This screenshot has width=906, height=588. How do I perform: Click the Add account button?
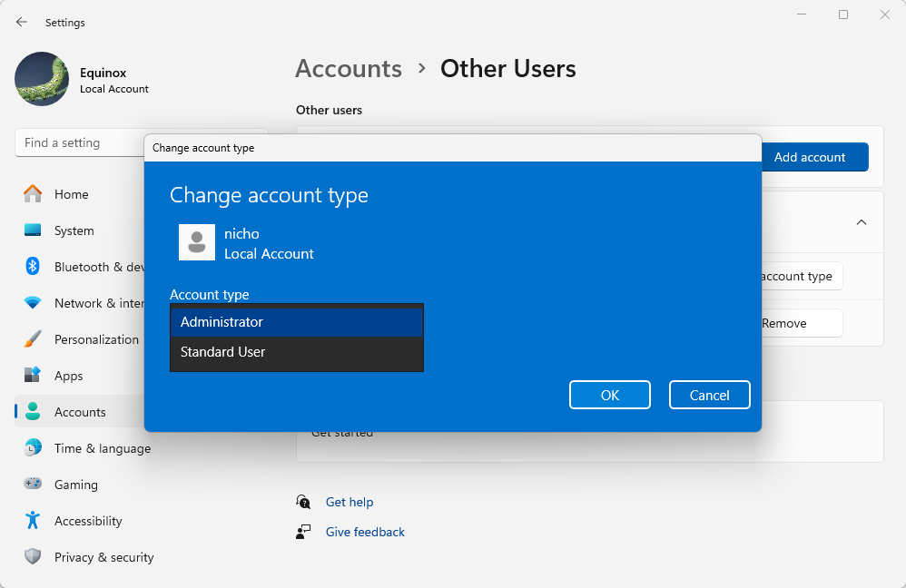point(814,157)
